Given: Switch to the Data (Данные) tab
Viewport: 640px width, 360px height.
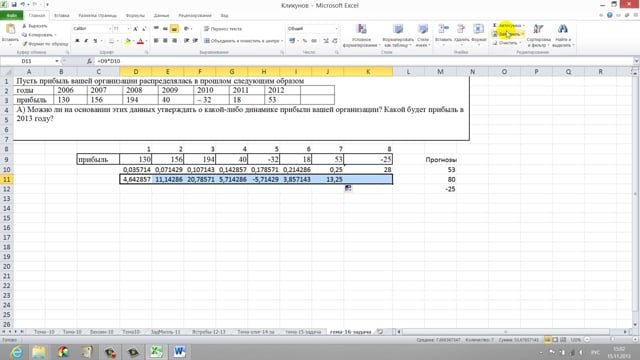Looking at the screenshot, I should click(x=161, y=16).
